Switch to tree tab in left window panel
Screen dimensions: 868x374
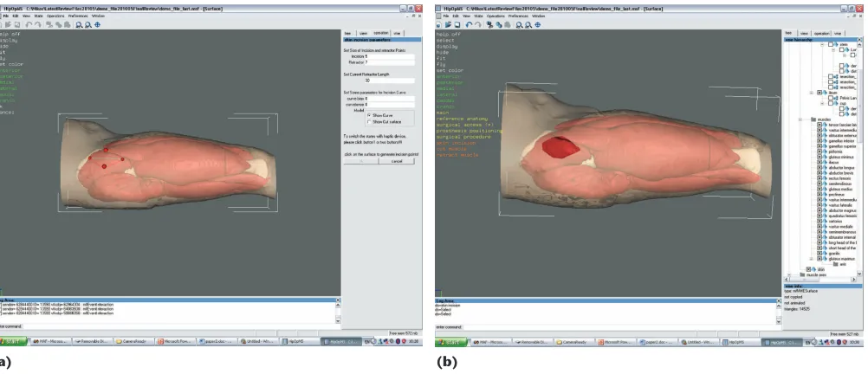coord(347,33)
